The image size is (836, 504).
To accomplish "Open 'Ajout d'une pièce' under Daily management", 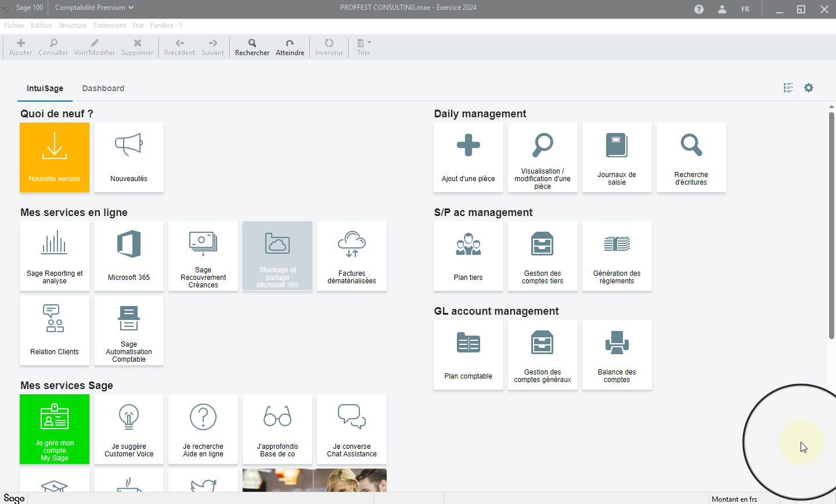I will pyautogui.click(x=468, y=157).
